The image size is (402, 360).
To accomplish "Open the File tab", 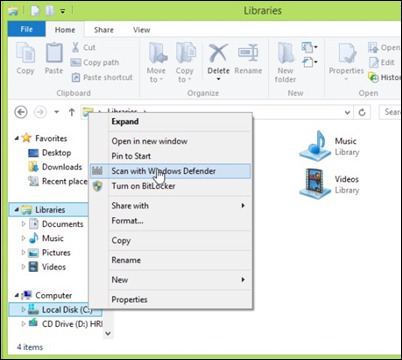I will click(x=26, y=29).
